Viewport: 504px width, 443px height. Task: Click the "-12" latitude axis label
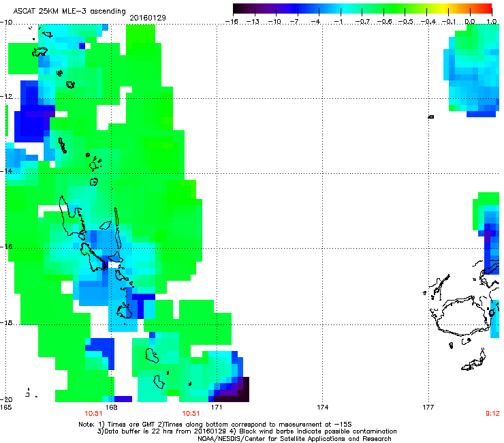tap(6, 96)
